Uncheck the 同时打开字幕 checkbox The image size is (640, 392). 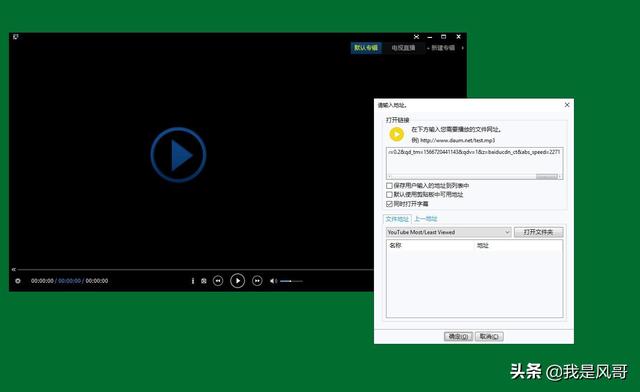tap(389, 204)
